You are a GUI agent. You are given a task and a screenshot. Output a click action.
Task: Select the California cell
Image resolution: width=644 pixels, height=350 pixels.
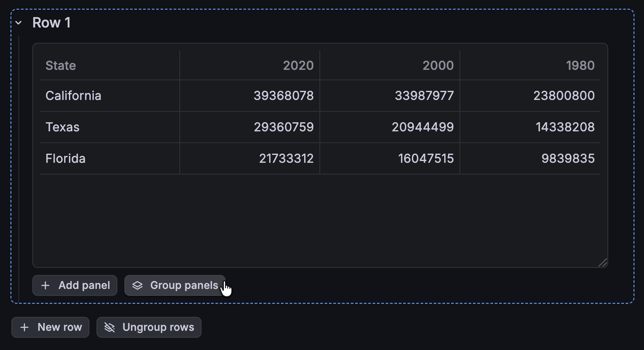(x=73, y=96)
